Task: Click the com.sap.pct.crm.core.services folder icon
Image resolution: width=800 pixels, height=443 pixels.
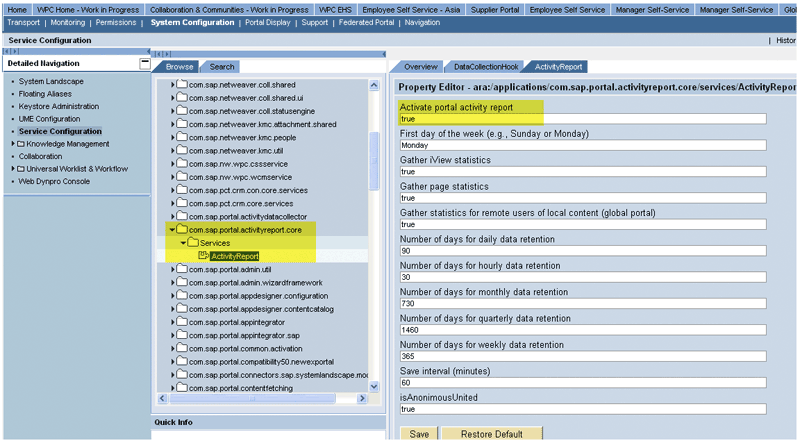Action: pos(182,203)
